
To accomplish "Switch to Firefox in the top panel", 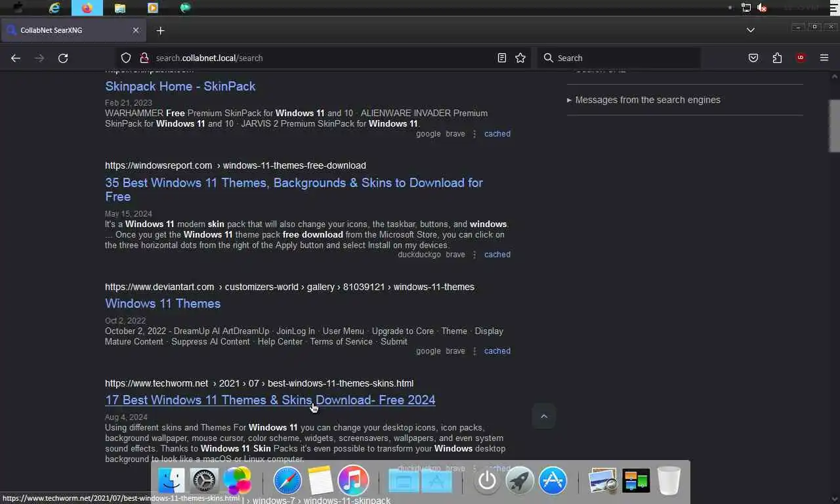I will pyautogui.click(x=87, y=8).
